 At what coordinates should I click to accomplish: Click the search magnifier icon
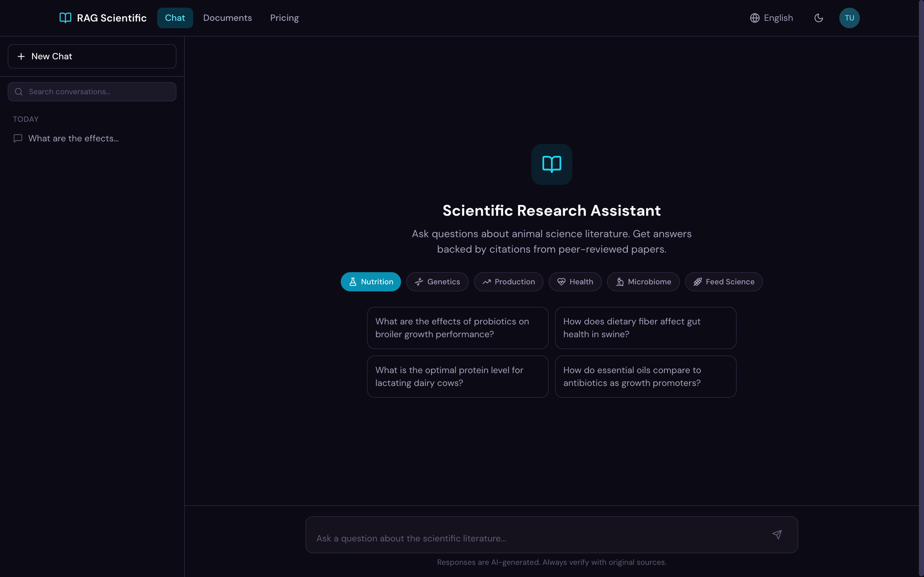[x=18, y=92]
